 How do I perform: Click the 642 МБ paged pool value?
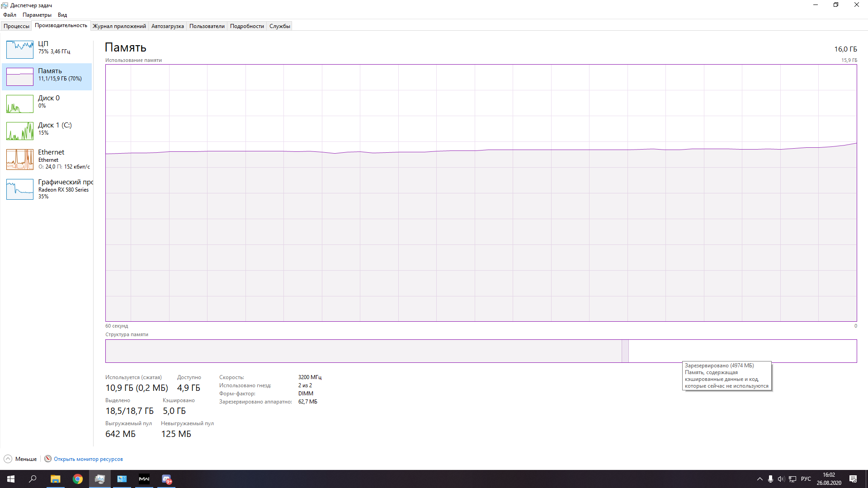coord(120,434)
